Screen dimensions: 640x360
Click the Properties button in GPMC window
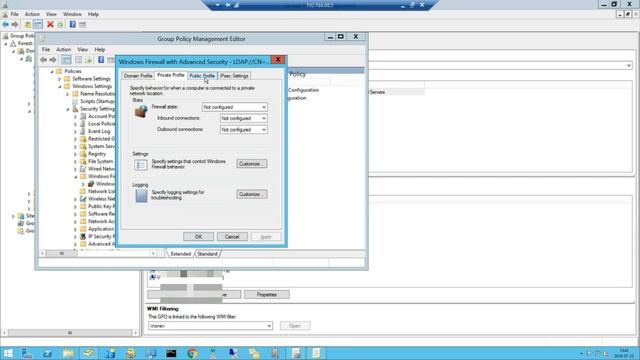tap(267, 295)
